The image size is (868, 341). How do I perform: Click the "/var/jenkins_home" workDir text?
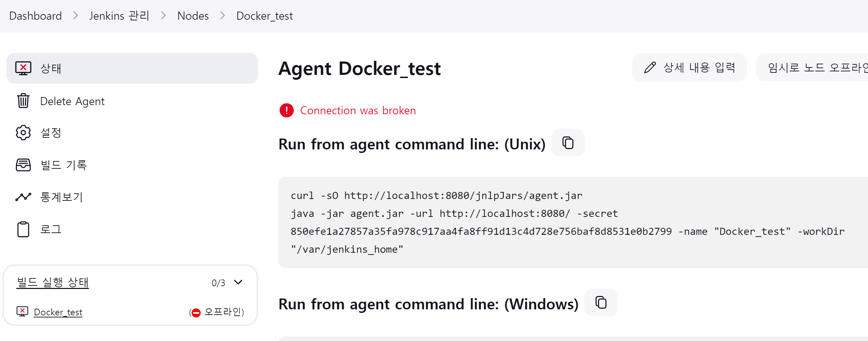coord(347,249)
